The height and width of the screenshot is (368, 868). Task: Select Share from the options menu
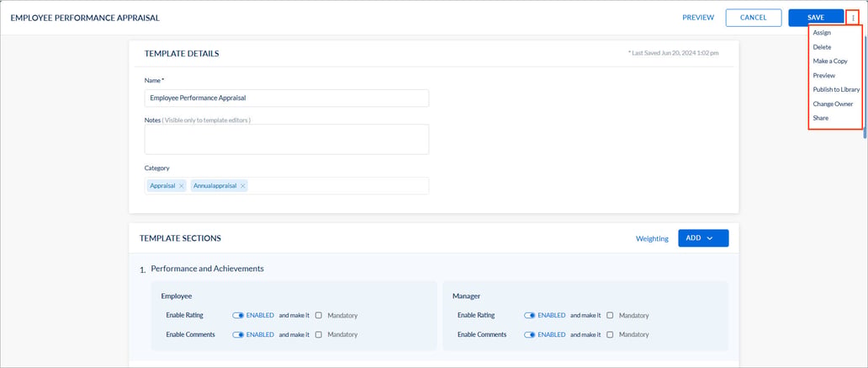click(x=820, y=118)
